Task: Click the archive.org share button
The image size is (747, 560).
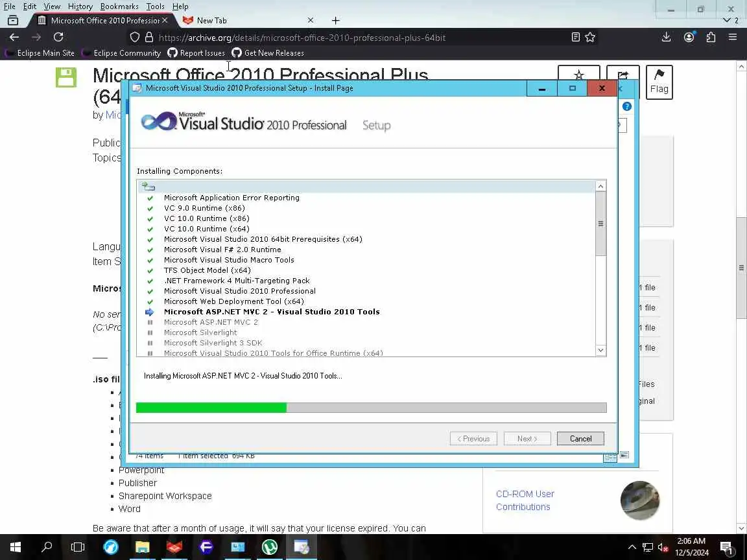Action: (622, 74)
